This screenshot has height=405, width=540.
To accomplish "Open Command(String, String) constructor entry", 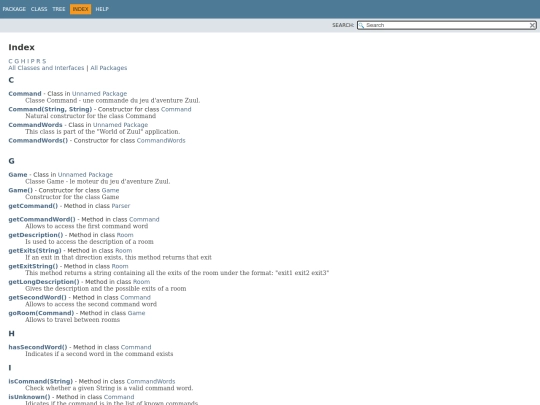I will (50, 109).
